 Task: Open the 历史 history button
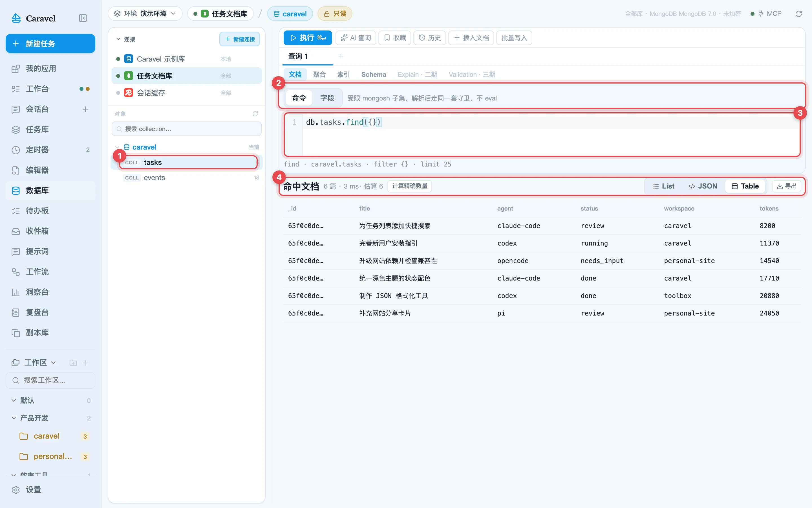click(429, 38)
